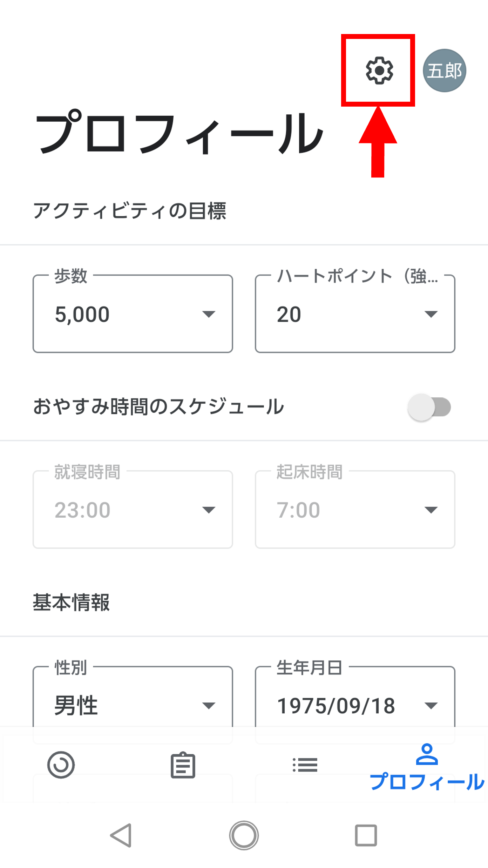Open settings via the gear icon

(379, 70)
